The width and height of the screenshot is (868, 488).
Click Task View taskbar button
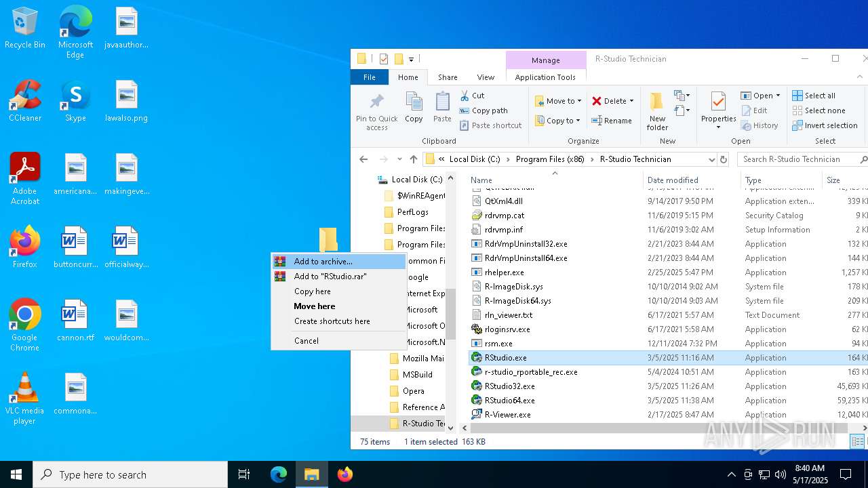coord(244,474)
